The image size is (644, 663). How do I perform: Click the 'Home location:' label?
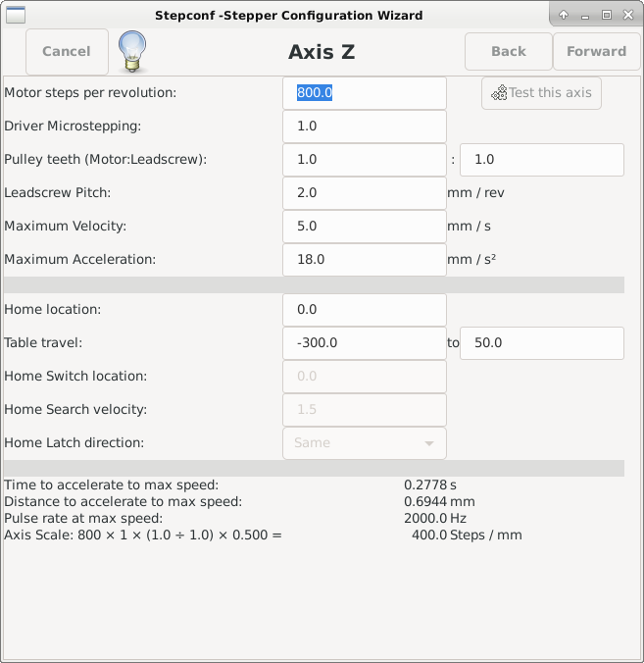[x=52, y=310]
